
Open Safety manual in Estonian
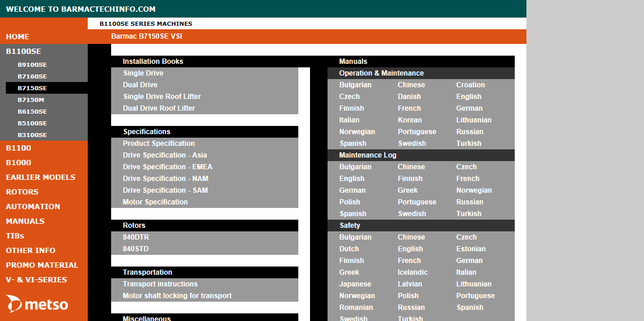[471, 249]
